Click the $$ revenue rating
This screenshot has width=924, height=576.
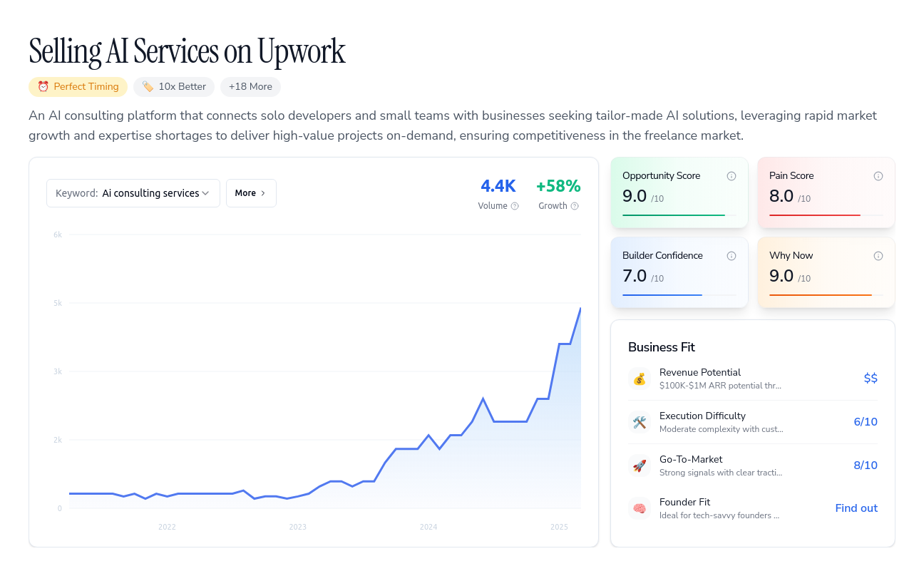[x=871, y=379]
